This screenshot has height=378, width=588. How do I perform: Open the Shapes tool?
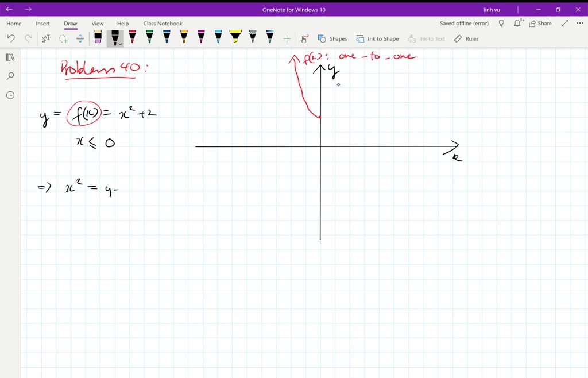333,38
